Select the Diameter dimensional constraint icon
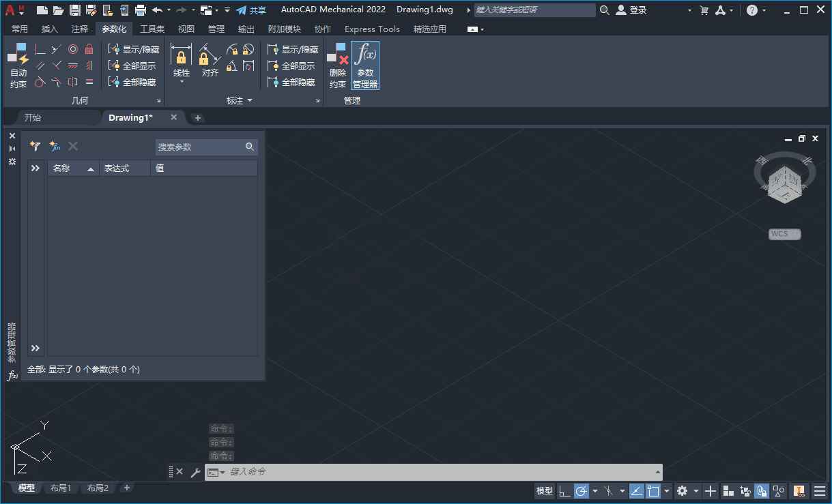832x504 pixels. (x=248, y=49)
